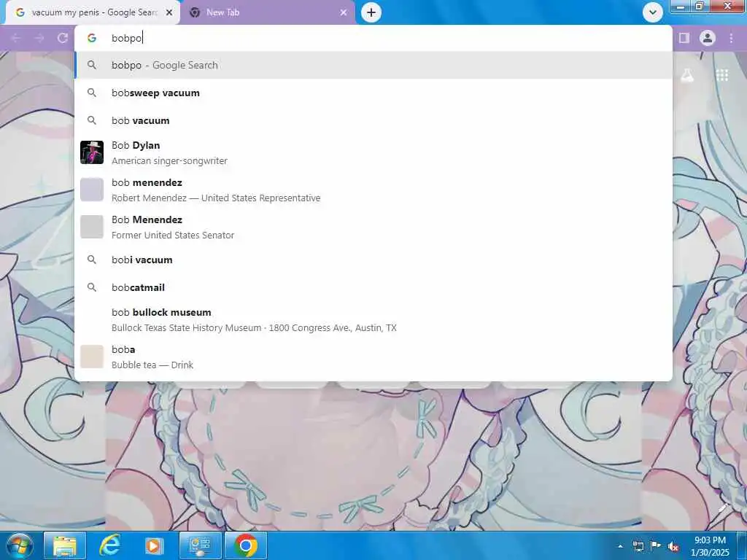Click the network tray icon
The image size is (747, 560).
pyautogui.click(x=638, y=546)
